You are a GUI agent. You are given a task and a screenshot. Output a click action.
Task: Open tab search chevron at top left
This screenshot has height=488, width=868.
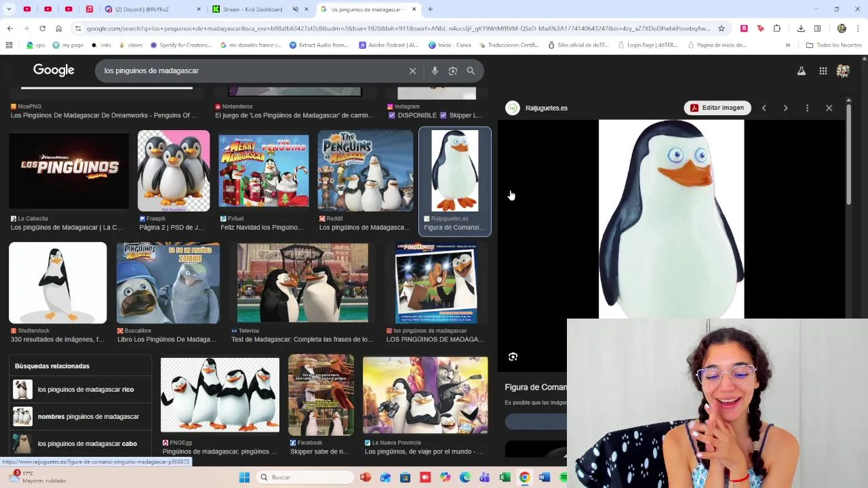pyautogui.click(x=9, y=9)
